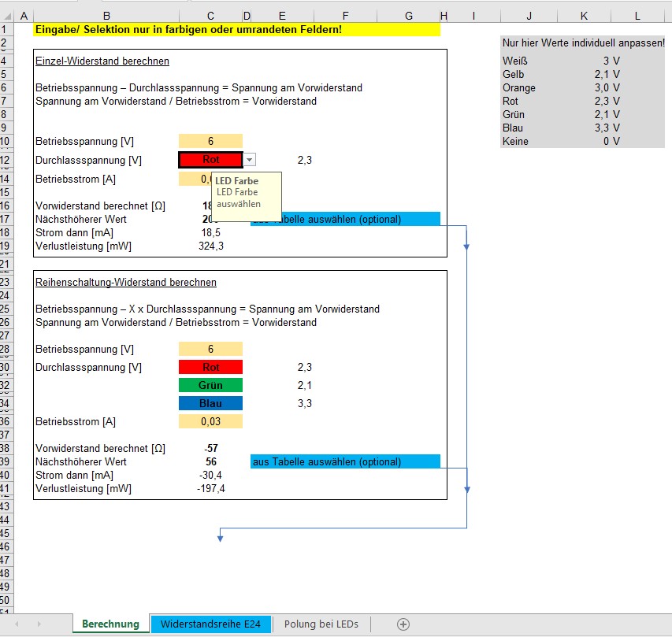Select row header 28
Image resolution: width=672 pixels, height=637 pixels.
click(x=7, y=349)
